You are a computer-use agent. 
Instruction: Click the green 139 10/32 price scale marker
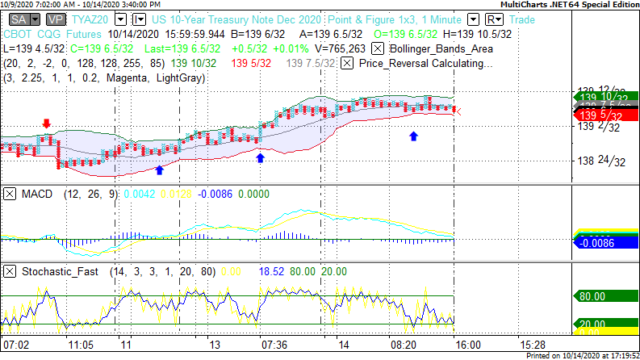coord(606,97)
